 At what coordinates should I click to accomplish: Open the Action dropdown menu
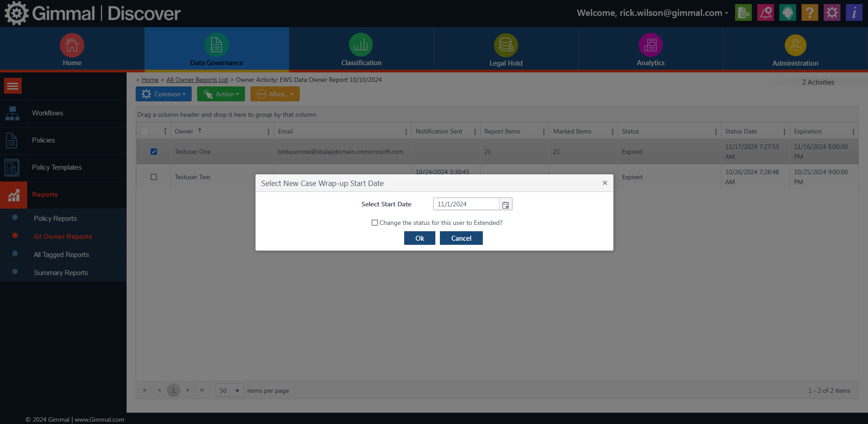pyautogui.click(x=221, y=94)
